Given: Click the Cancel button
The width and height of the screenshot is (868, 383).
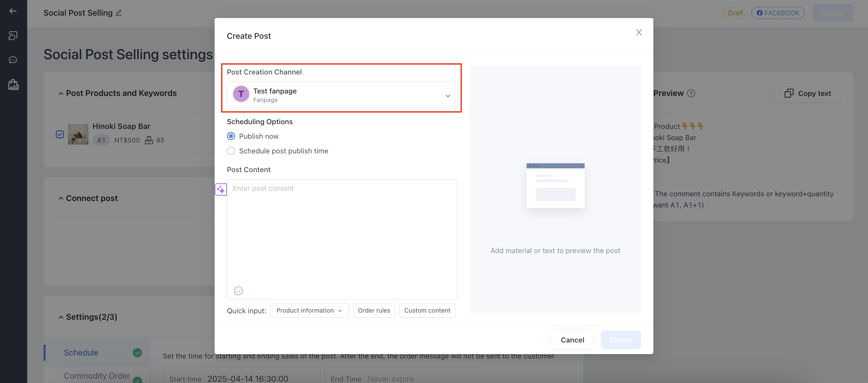Looking at the screenshot, I should coord(572,340).
